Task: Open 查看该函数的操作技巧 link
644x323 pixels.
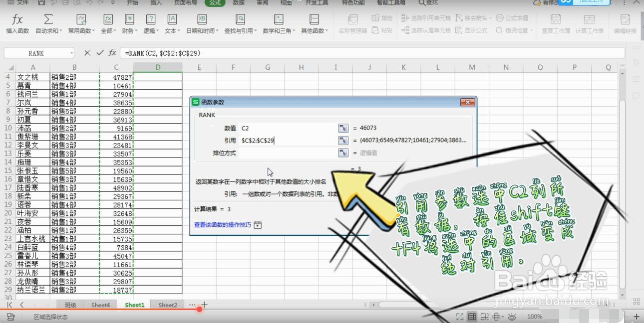Action: pos(223,225)
